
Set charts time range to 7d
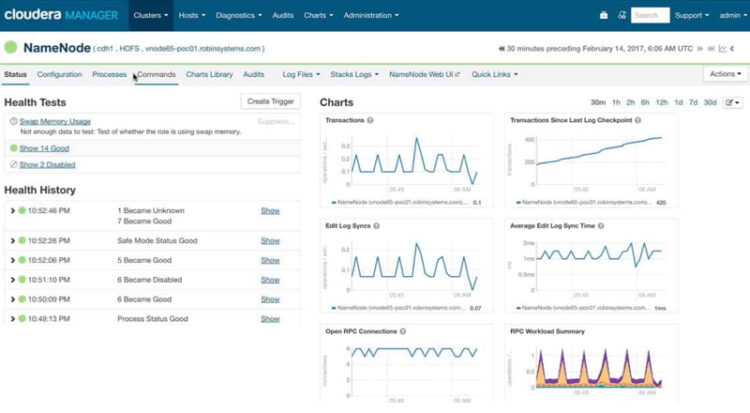[693, 102]
